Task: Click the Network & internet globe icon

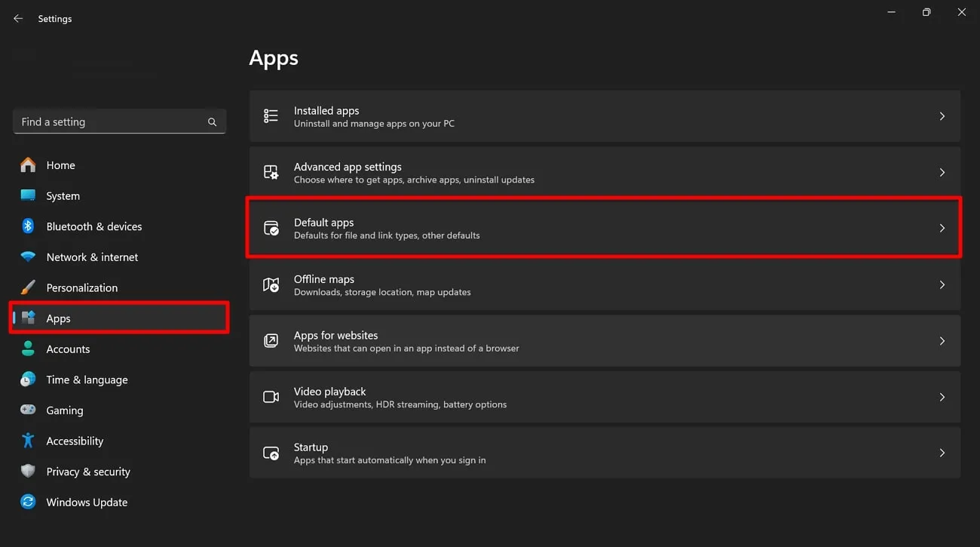Action: click(x=28, y=257)
